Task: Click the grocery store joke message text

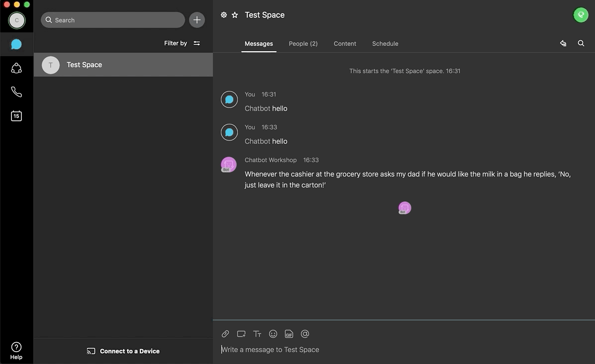Action: coord(407,180)
